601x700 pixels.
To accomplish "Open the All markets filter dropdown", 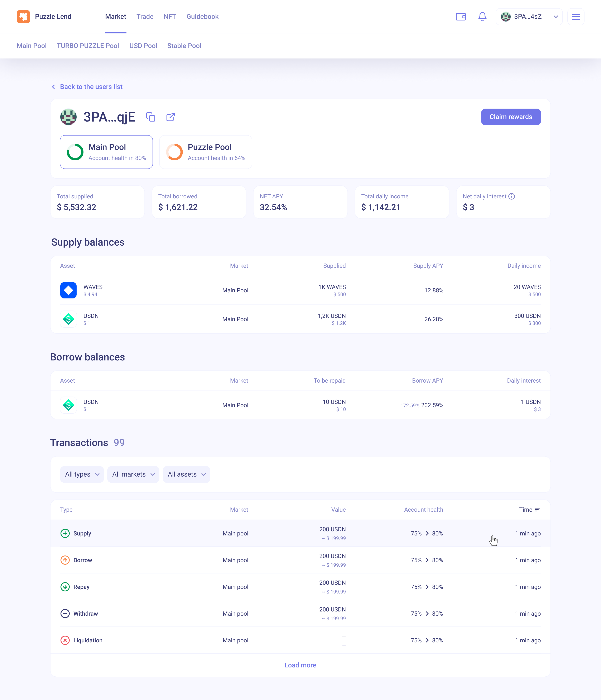I will point(133,474).
